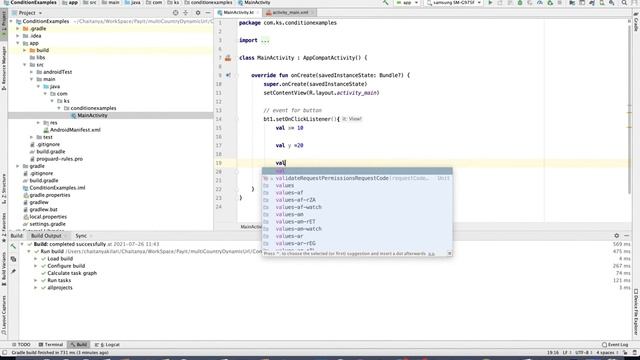Select the Sync tab in Build panel
The height and width of the screenshot is (360, 640).
[x=81, y=236]
